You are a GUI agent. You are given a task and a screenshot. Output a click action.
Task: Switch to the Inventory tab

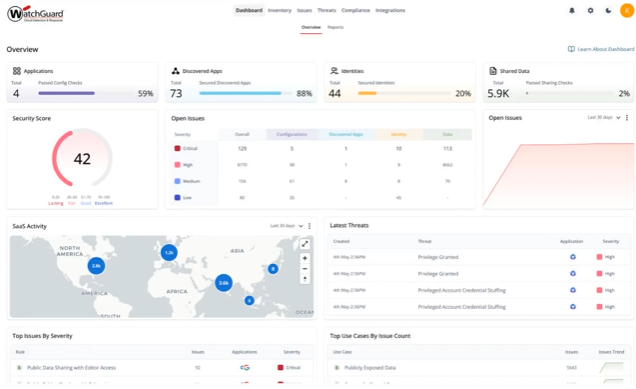point(279,10)
